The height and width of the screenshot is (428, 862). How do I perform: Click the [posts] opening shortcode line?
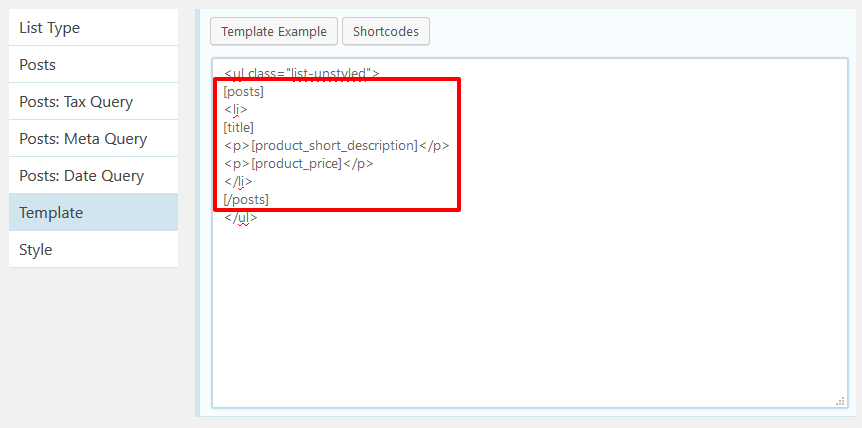(x=244, y=91)
